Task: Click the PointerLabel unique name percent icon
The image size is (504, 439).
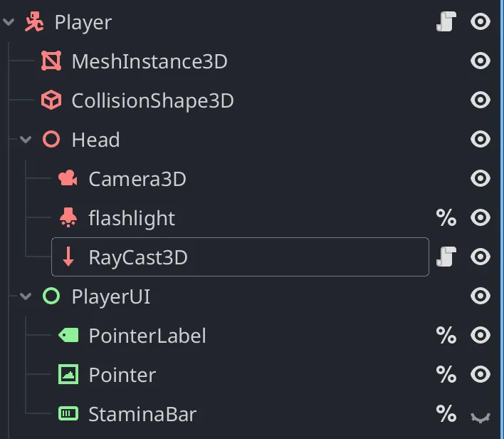Action: coord(446,336)
